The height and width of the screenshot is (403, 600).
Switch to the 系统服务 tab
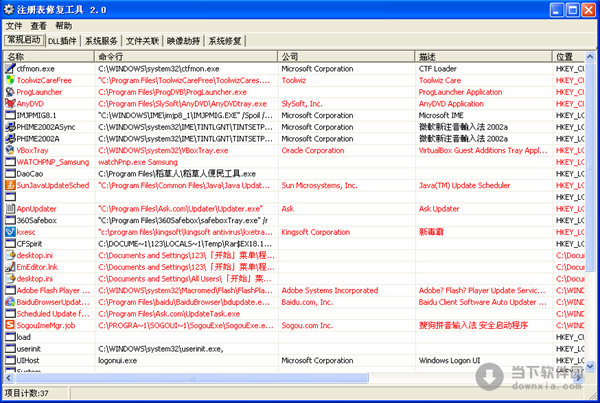pyautogui.click(x=102, y=41)
